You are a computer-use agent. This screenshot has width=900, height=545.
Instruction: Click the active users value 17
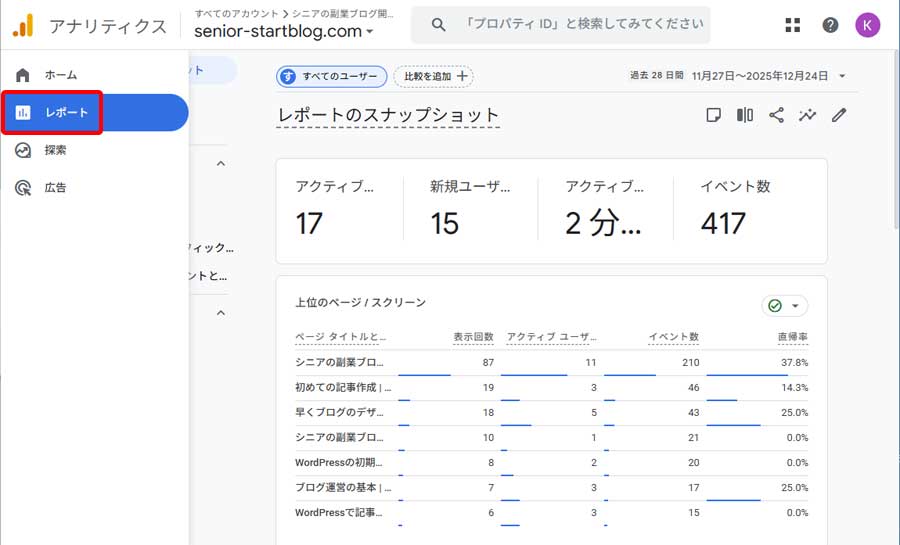click(309, 223)
